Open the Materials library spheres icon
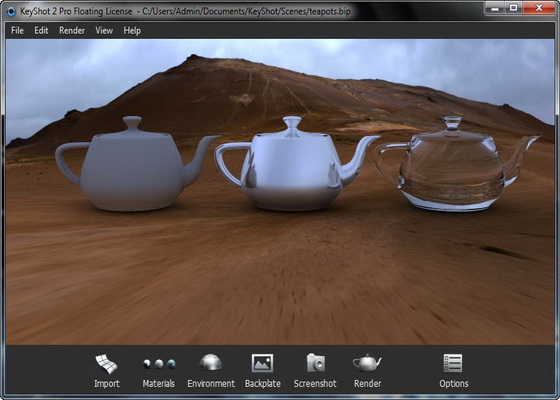 (x=159, y=364)
